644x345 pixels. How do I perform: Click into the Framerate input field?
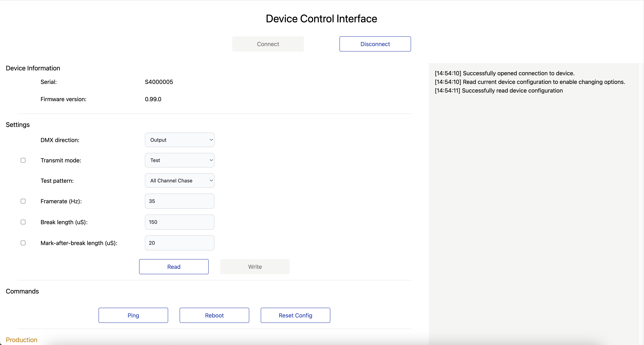[x=179, y=201]
